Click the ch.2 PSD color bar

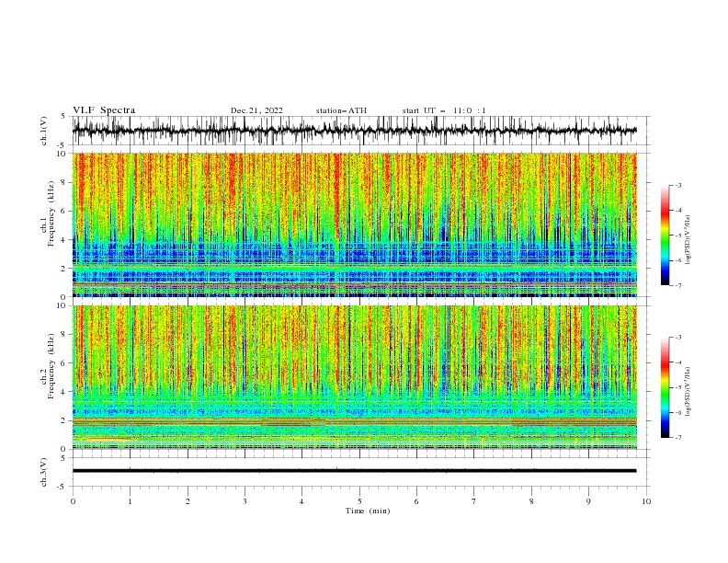(665, 387)
